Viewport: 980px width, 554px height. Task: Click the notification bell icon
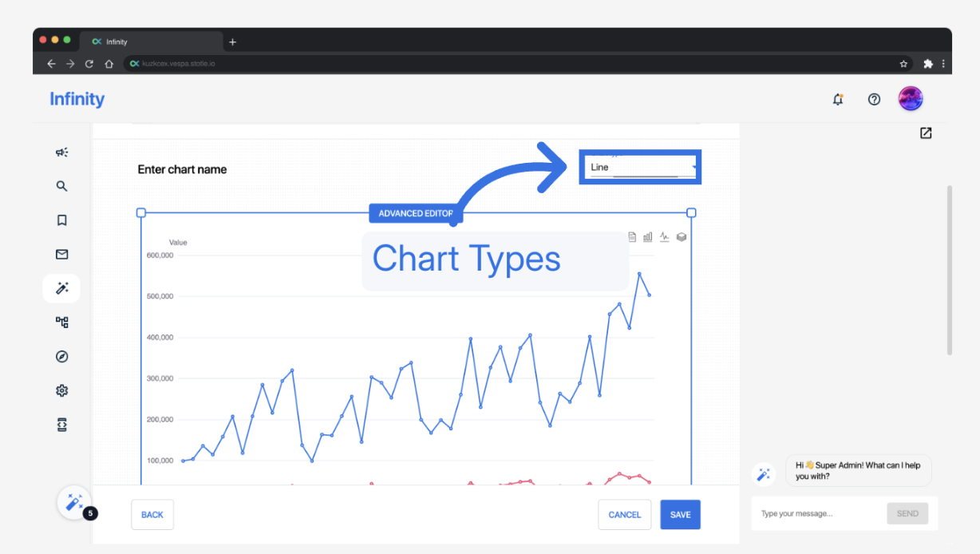coord(838,100)
